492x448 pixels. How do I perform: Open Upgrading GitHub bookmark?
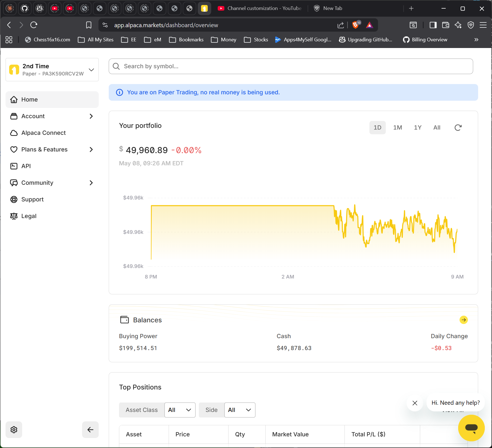[366, 40]
